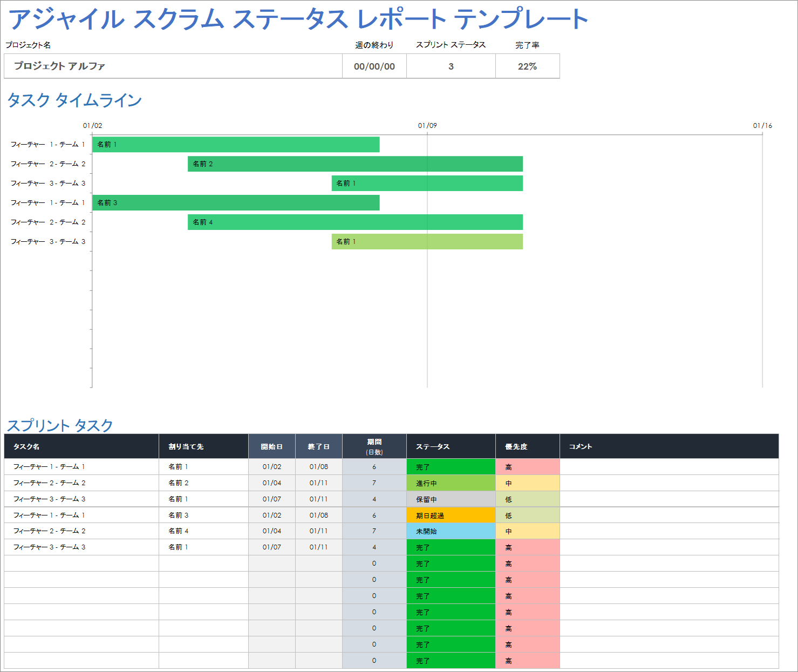Click the 開始日 column header
This screenshot has width=798, height=672.
coord(272,446)
